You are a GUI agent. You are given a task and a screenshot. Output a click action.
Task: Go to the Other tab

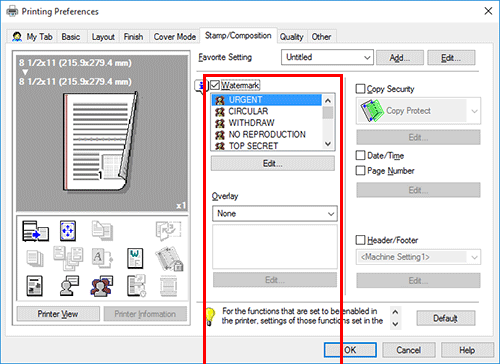point(321,37)
